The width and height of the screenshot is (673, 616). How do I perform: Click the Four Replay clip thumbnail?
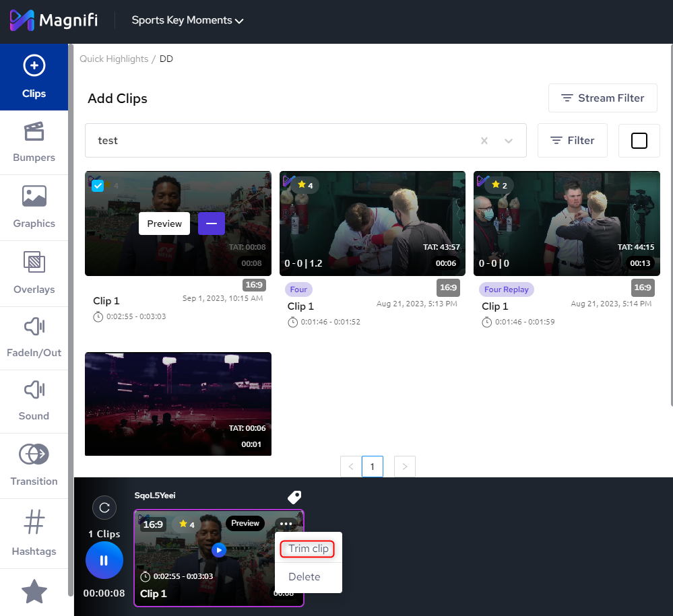pyautogui.click(x=566, y=224)
